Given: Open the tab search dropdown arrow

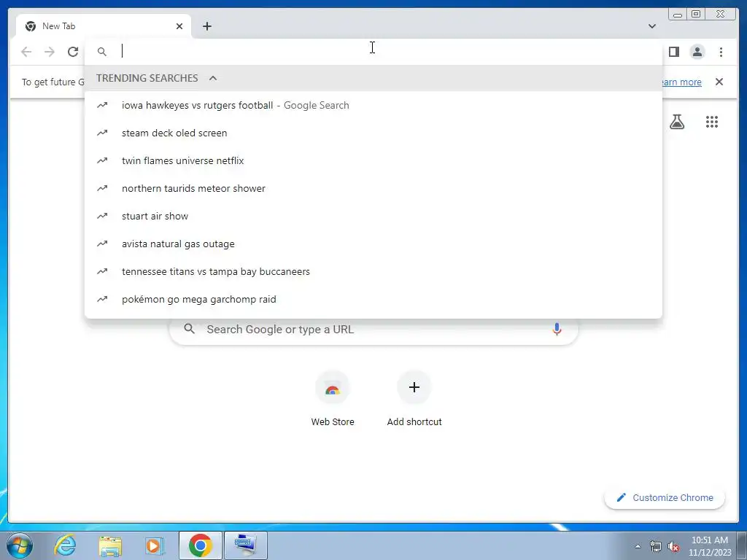Looking at the screenshot, I should point(651,26).
